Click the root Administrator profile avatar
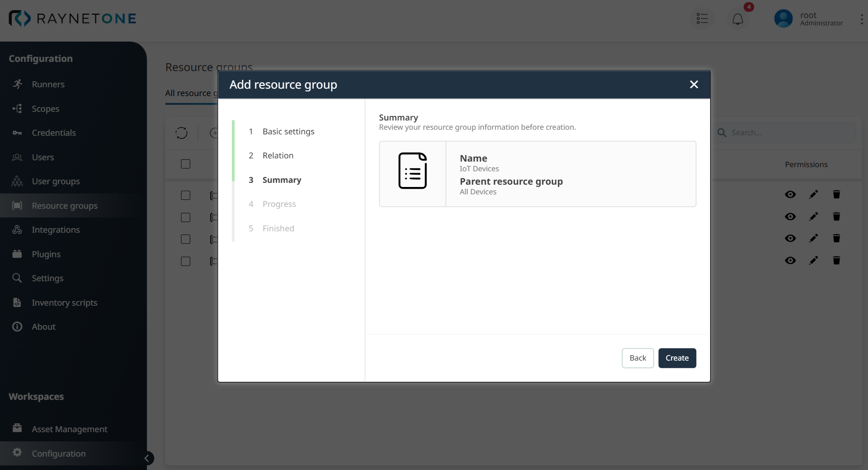Image resolution: width=868 pixels, height=470 pixels. pyautogui.click(x=783, y=18)
